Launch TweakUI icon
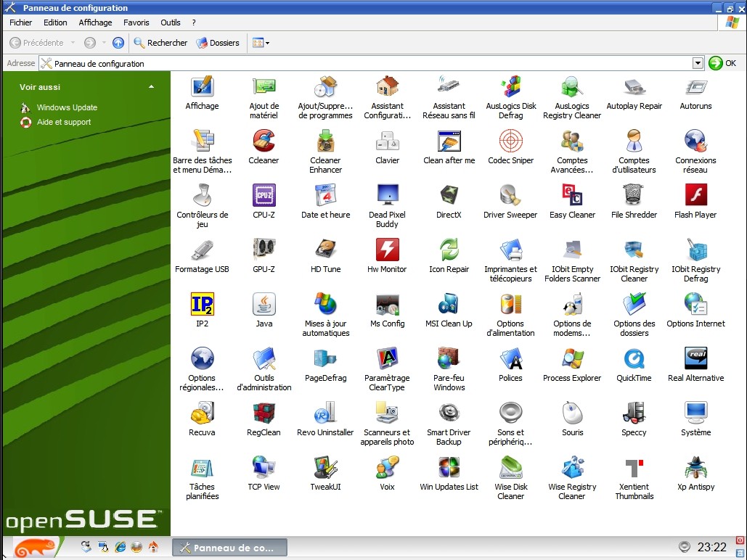 (x=325, y=467)
